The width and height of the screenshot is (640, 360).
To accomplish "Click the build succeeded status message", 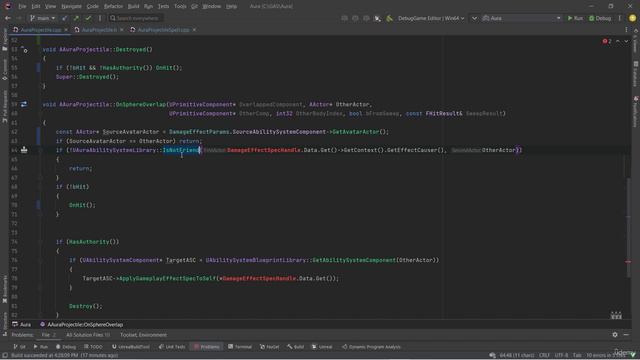I will pyautogui.click(x=64, y=356).
